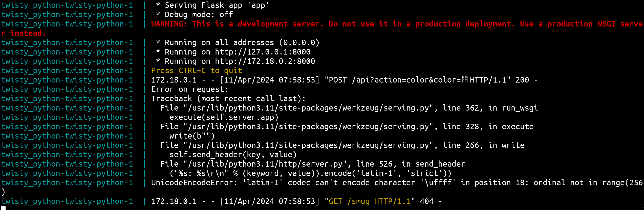
Task: Click 'self.send_header(key, value)' code line
Action: (x=233, y=155)
